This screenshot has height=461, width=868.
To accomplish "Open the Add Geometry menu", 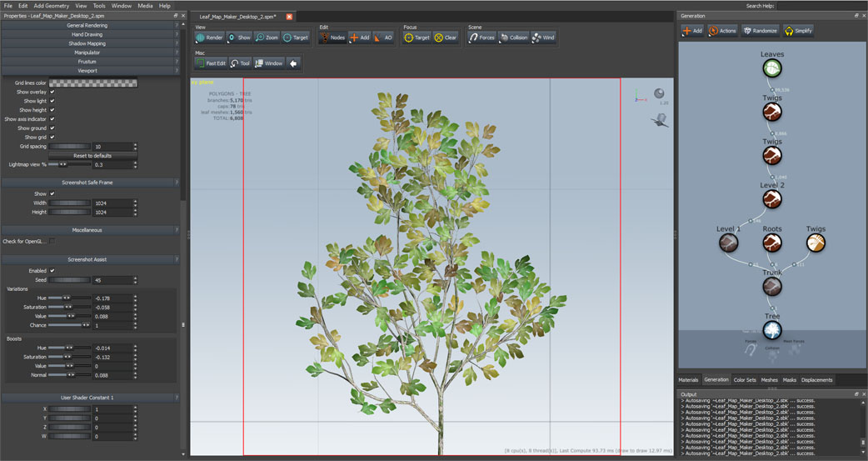I will coord(52,6).
